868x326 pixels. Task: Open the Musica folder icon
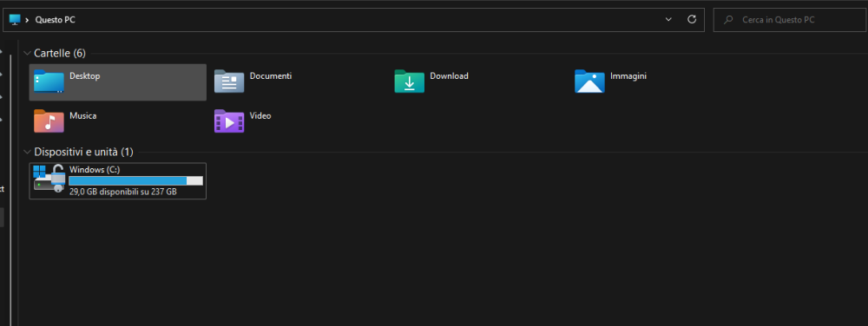click(x=49, y=121)
